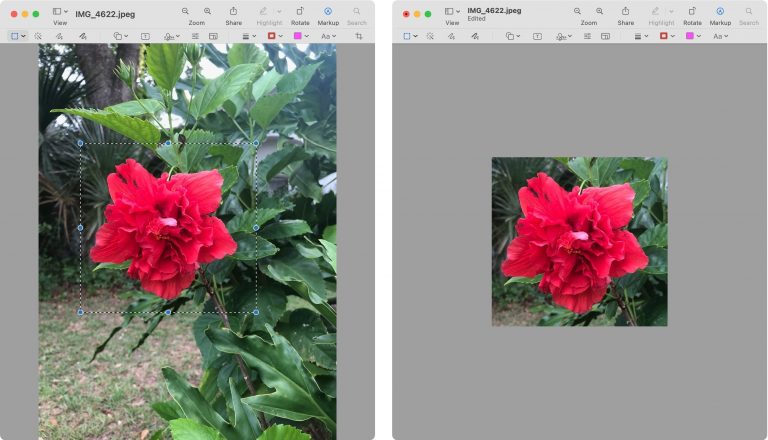768x440 pixels.
Task: Open Highlight color arrow in the uncropped photo window
Action: point(279,11)
